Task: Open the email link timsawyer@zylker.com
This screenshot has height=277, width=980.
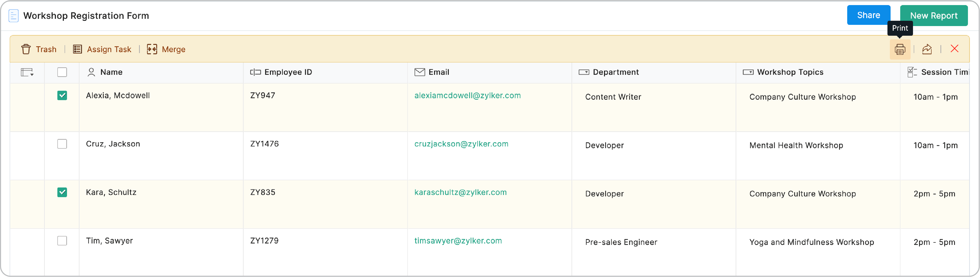Action: [x=458, y=240]
